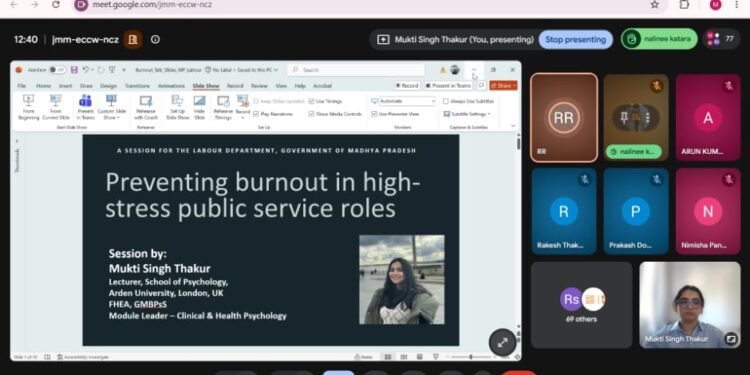Switch to Reading view in status bar

(419, 357)
